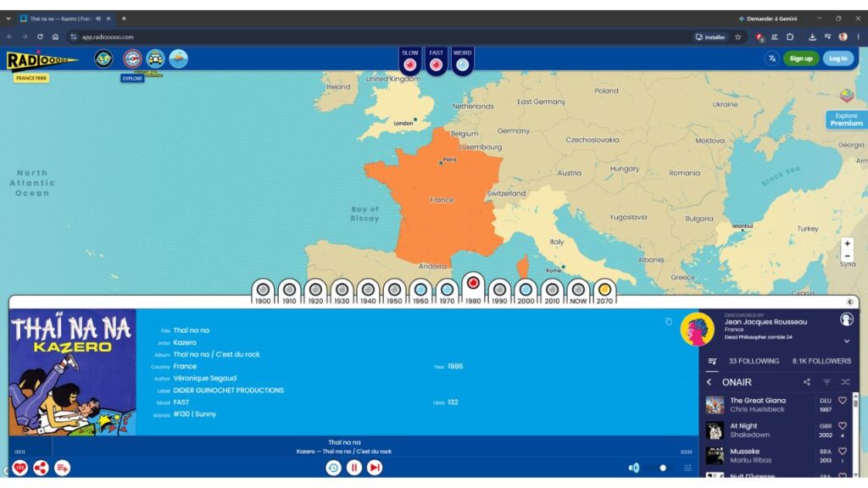Screen dimensions: 868x488
Task: Adjust the volume slider knob
Action: [x=663, y=468]
